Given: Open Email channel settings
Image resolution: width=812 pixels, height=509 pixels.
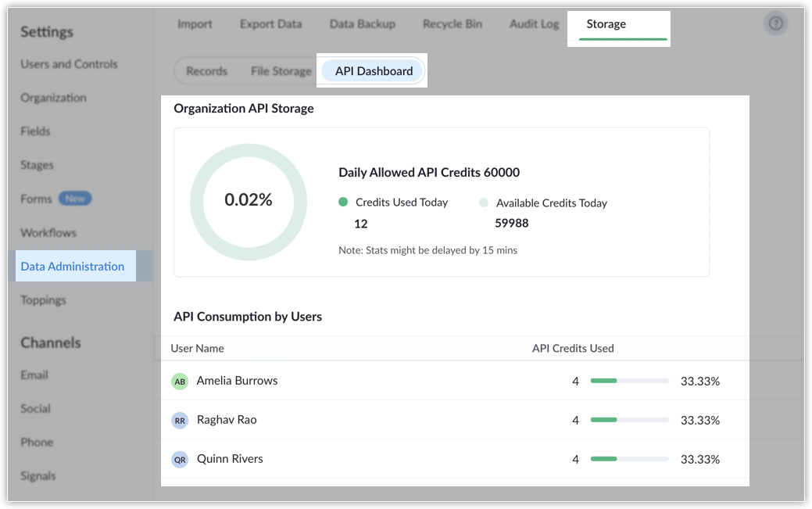Looking at the screenshot, I should [34, 375].
